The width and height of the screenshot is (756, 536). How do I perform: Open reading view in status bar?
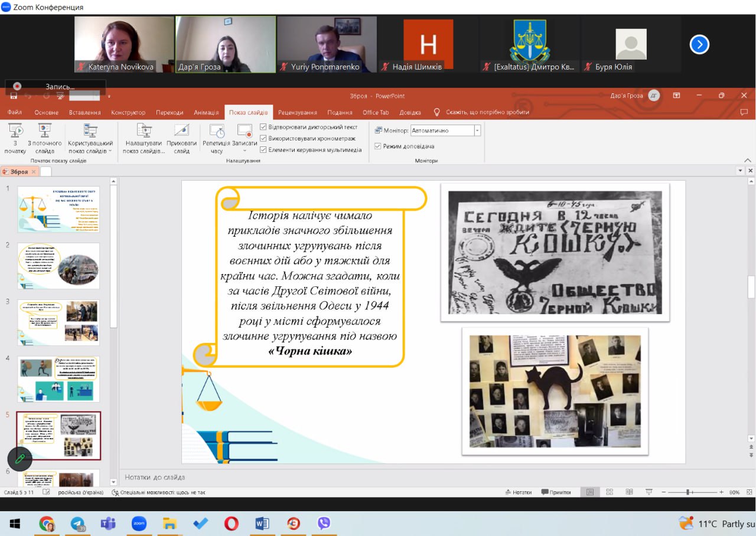pyautogui.click(x=628, y=492)
